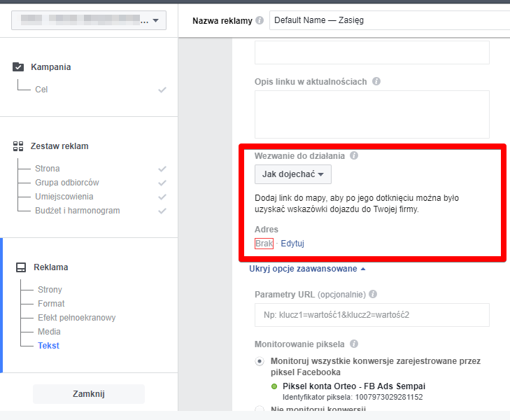Open the Kampania section
This screenshot has height=420, width=510.
[51, 67]
